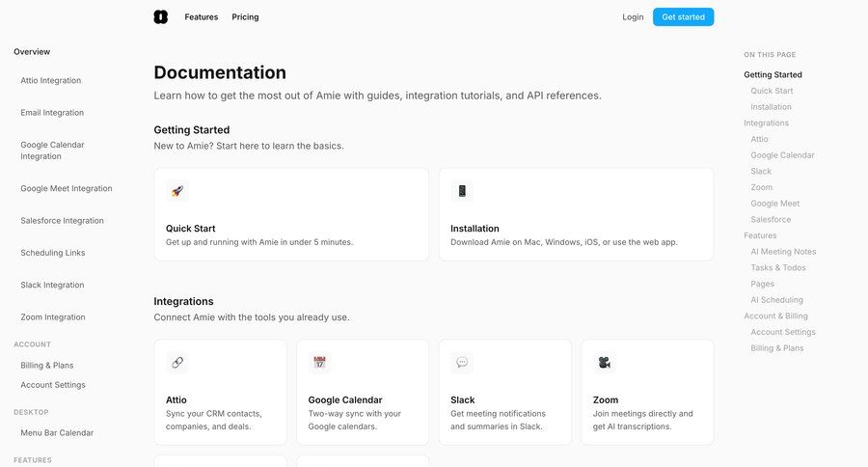The width and height of the screenshot is (868, 467).
Task: Open the Attio card title
Action: [176, 400]
